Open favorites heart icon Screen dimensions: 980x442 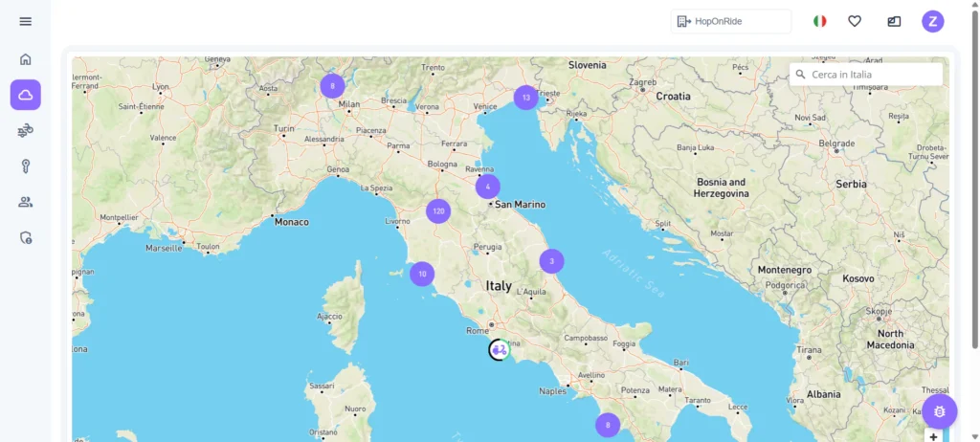(x=855, y=21)
